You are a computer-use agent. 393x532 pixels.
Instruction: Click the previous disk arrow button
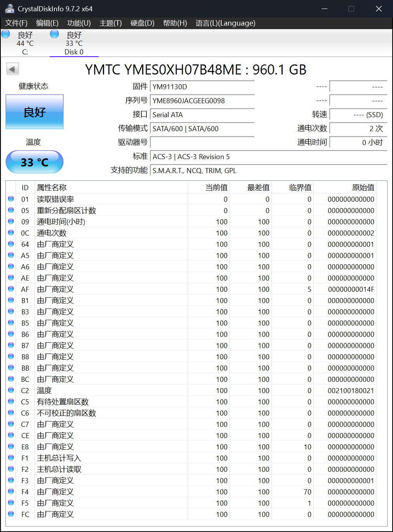click(x=12, y=69)
